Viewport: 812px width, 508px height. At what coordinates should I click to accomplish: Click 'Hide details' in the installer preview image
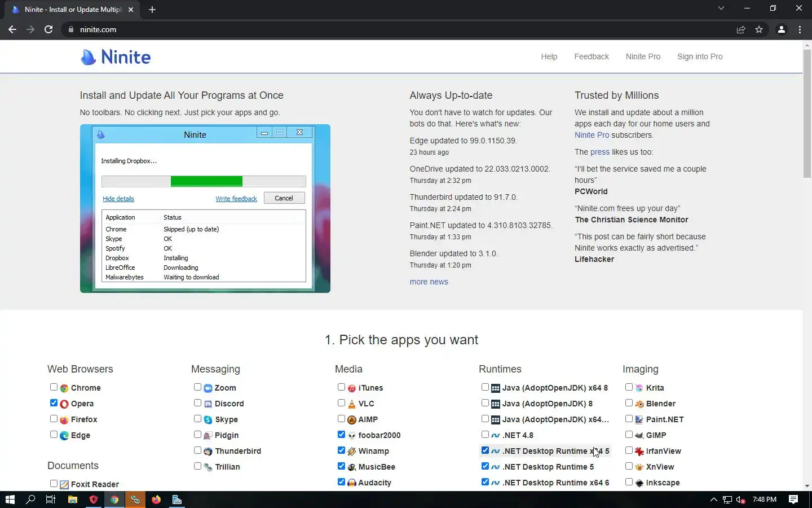[118, 199]
